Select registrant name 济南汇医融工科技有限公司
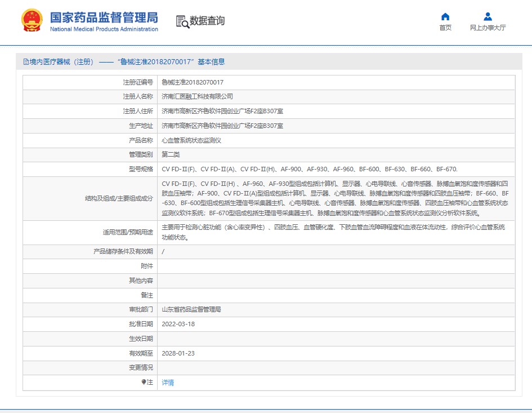Viewport: 532px width, 413px height. point(197,97)
